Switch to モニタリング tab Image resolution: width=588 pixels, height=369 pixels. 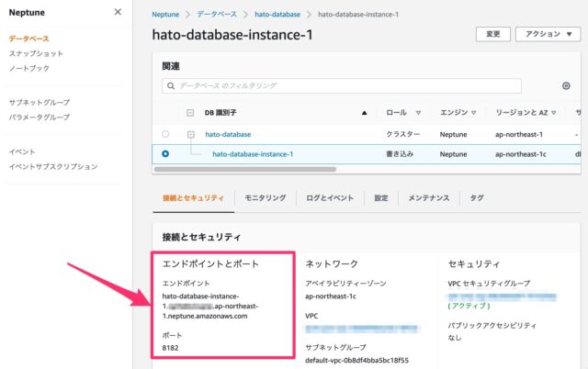point(266,197)
